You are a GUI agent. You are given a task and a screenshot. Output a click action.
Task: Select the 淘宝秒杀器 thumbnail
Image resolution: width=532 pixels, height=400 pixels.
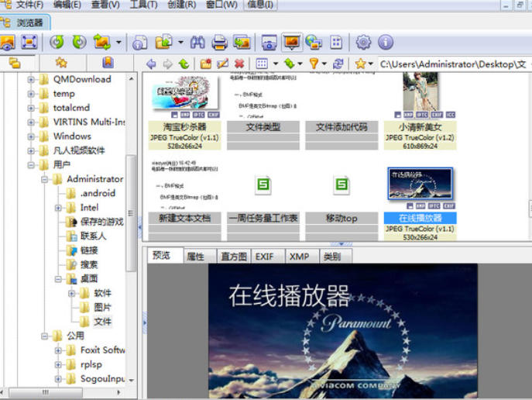pyautogui.click(x=184, y=112)
